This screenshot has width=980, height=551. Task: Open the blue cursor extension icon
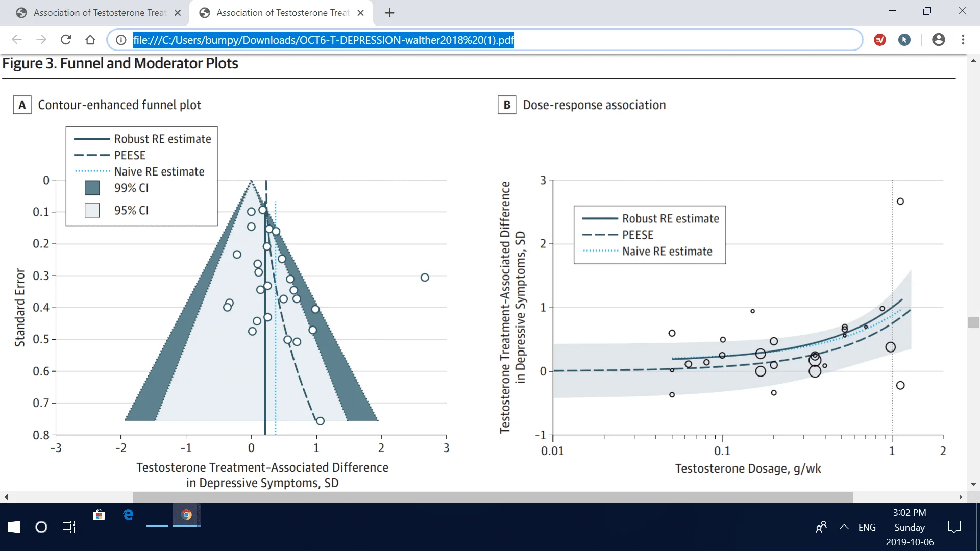point(904,40)
